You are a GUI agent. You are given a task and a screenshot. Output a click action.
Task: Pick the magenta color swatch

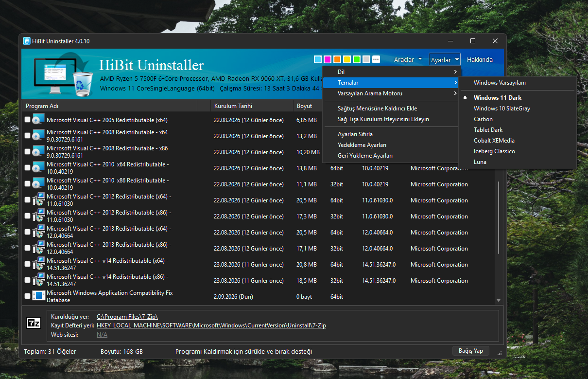click(328, 59)
